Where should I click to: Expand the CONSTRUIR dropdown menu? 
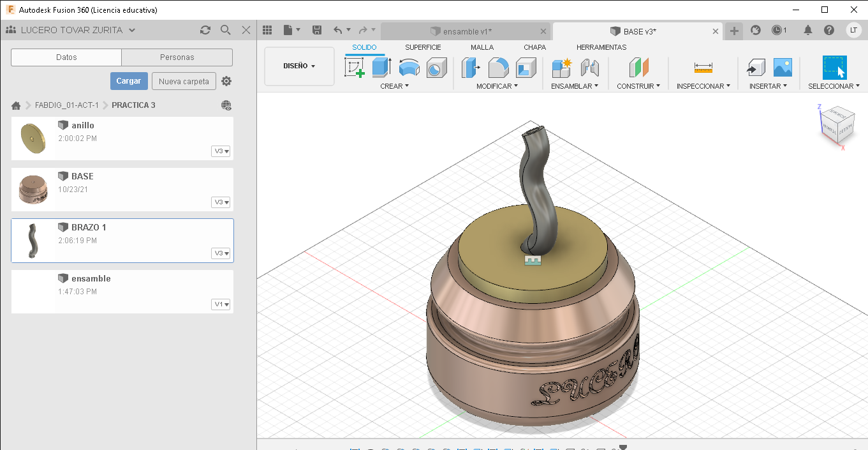(638, 86)
